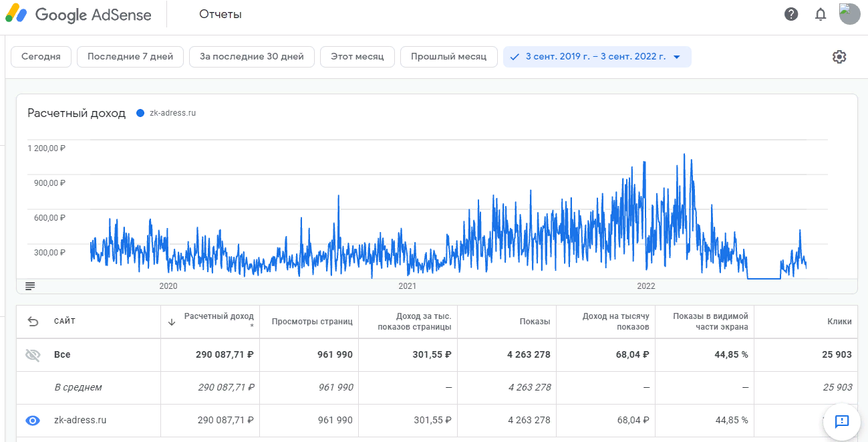Click 68,04 ₽ in the zk-adress.ru row
This screenshot has width=868, height=442.
pos(633,421)
